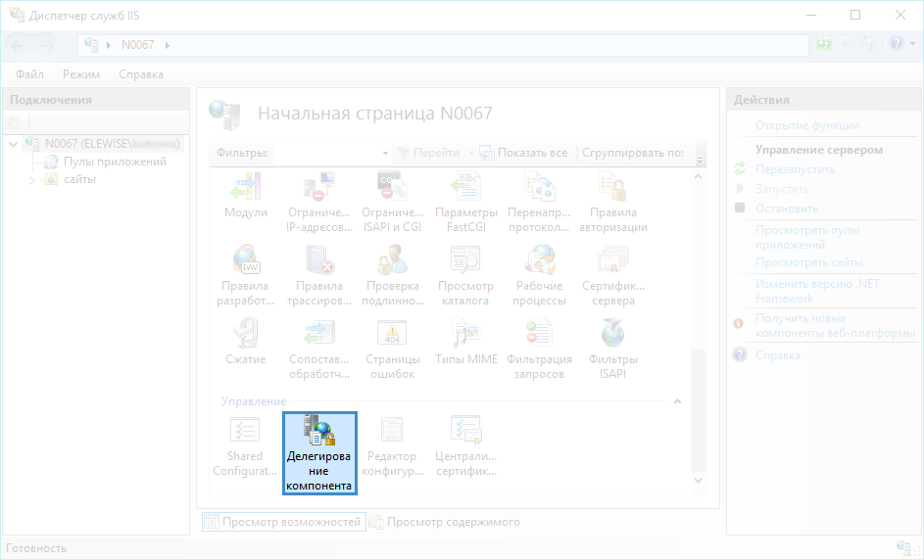Open the Фильтры dropdown box
This screenshot has height=560, width=924.
[x=384, y=154]
